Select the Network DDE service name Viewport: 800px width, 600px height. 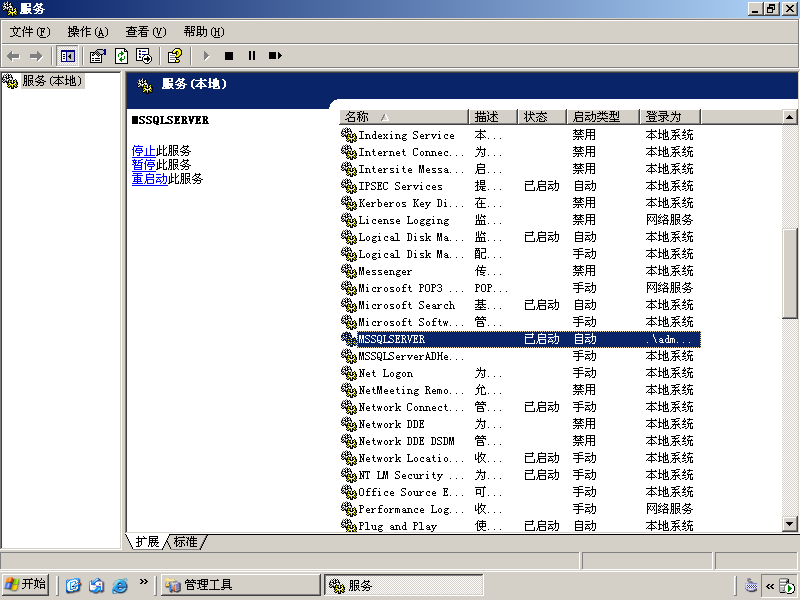(391, 424)
